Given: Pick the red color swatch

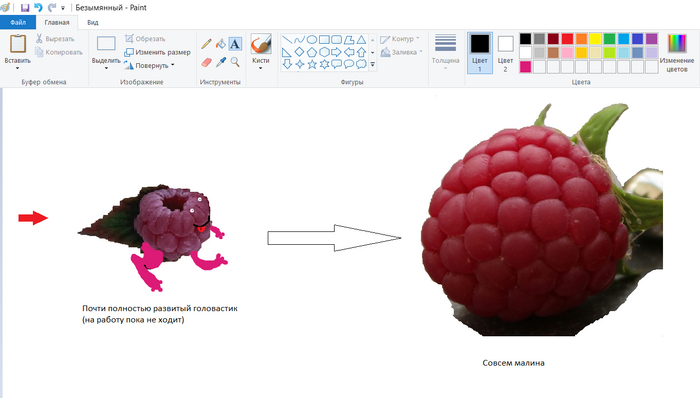Looking at the screenshot, I should coord(567,38).
